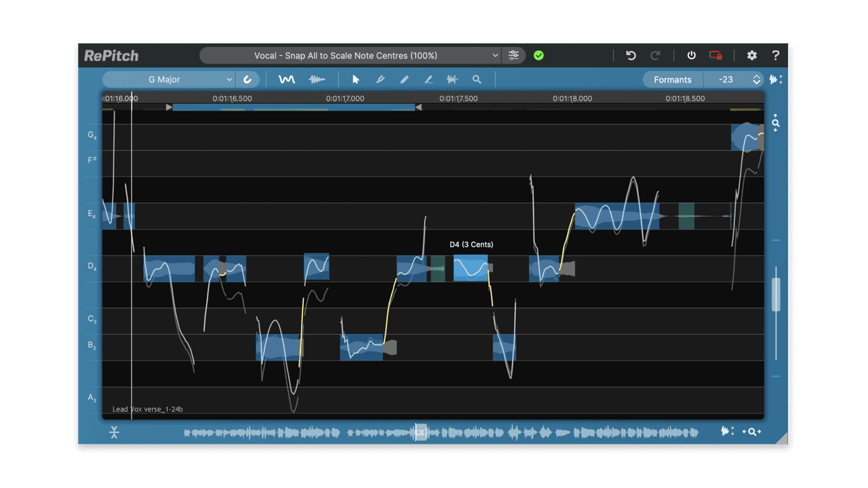This screenshot has height=488, width=868.
Task: Enable the Formants control
Action: coord(672,79)
